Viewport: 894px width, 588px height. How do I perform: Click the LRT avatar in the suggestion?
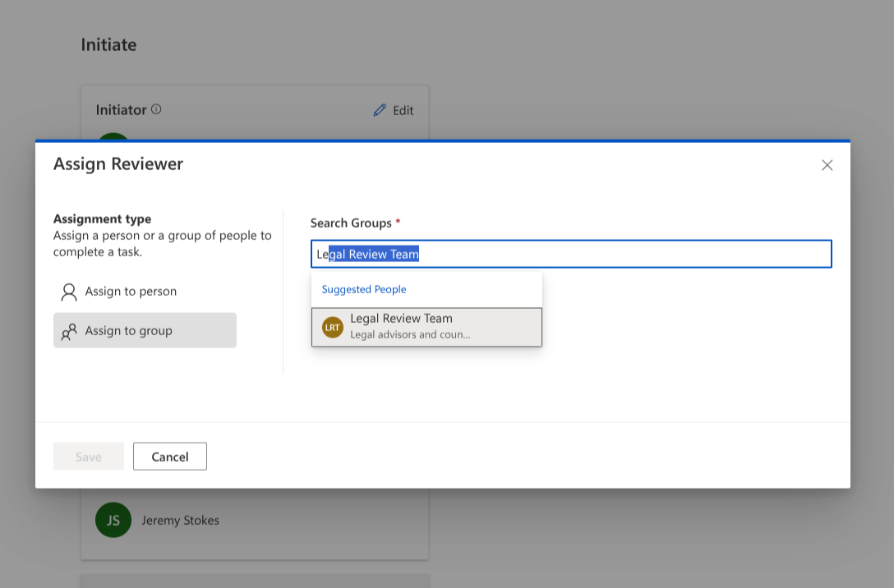(x=333, y=327)
